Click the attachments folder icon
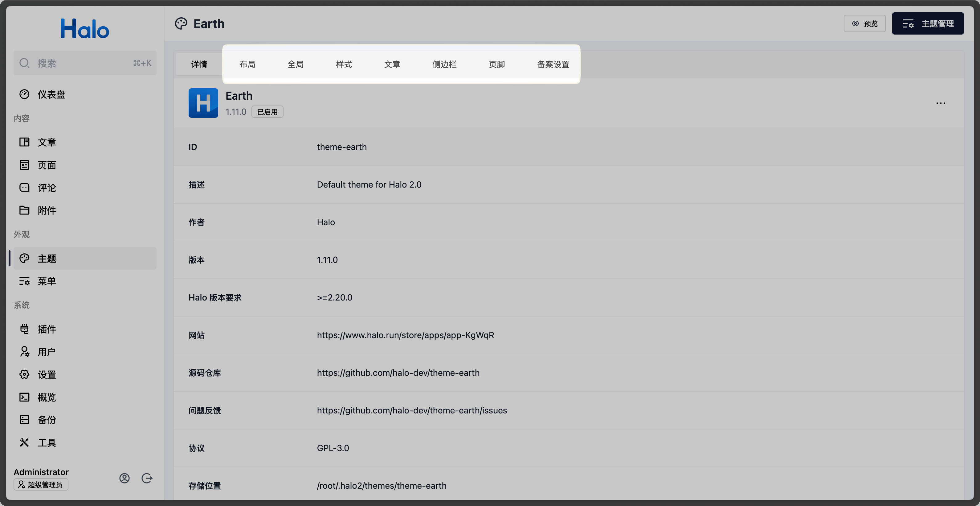Screen dimensions: 980x506 point(24,210)
